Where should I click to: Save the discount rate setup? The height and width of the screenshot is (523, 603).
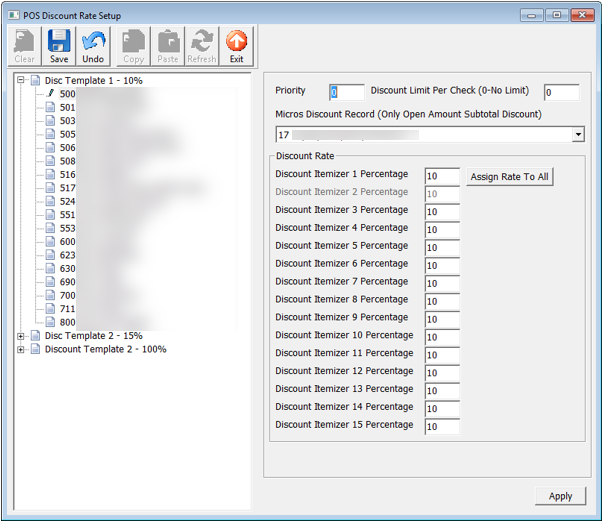59,46
